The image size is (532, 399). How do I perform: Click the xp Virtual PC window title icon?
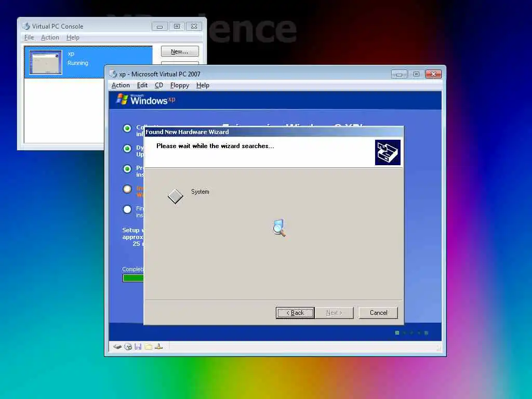[113, 74]
